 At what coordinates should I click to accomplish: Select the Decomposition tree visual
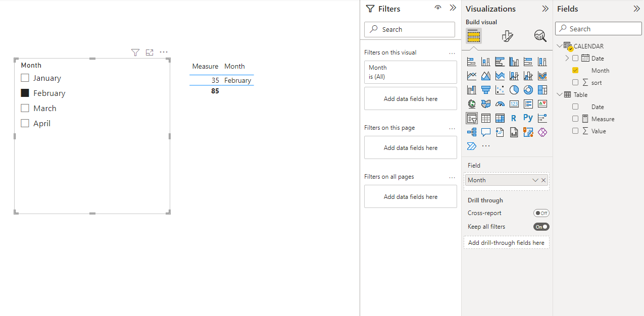[472, 132]
